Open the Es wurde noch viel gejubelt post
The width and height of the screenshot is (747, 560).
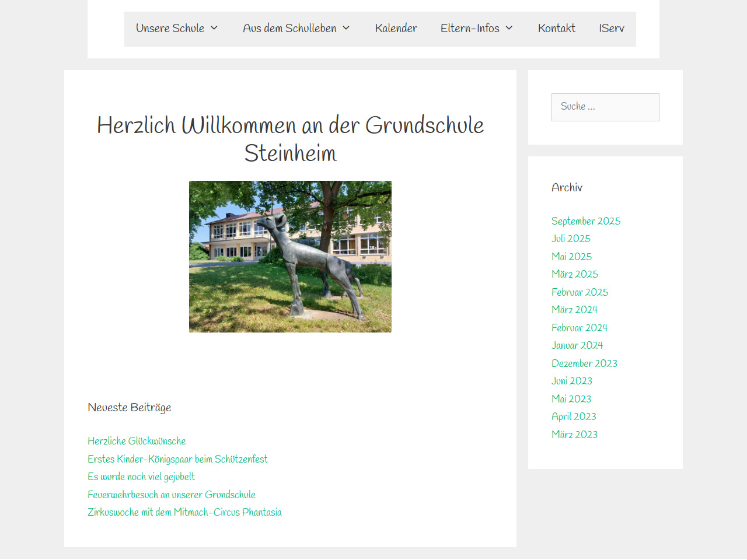coord(141,477)
